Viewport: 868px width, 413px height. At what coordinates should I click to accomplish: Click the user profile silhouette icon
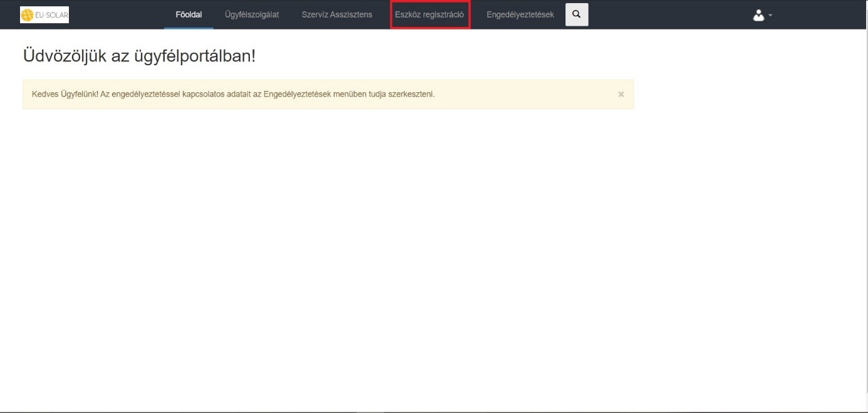pyautogui.click(x=758, y=15)
